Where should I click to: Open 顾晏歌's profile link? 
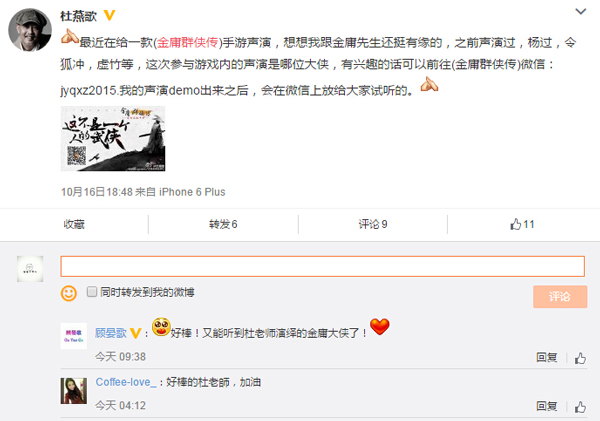tap(111, 333)
